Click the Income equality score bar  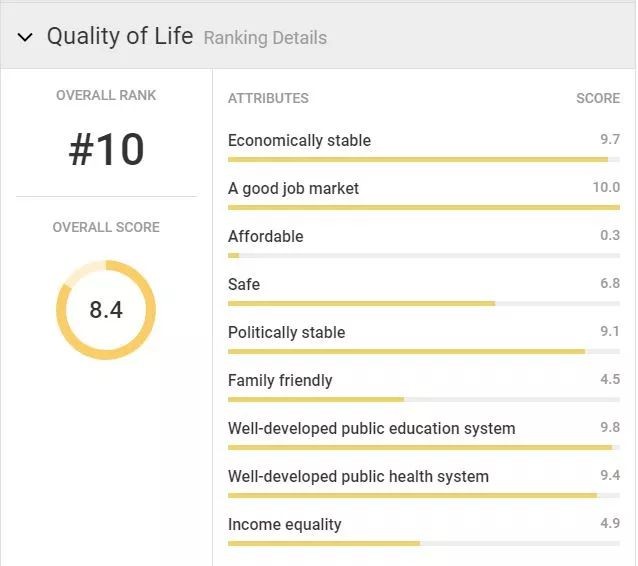(x=423, y=543)
